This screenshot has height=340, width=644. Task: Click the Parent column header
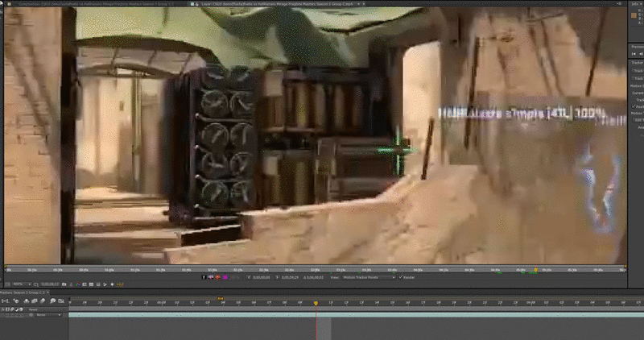coord(33,309)
